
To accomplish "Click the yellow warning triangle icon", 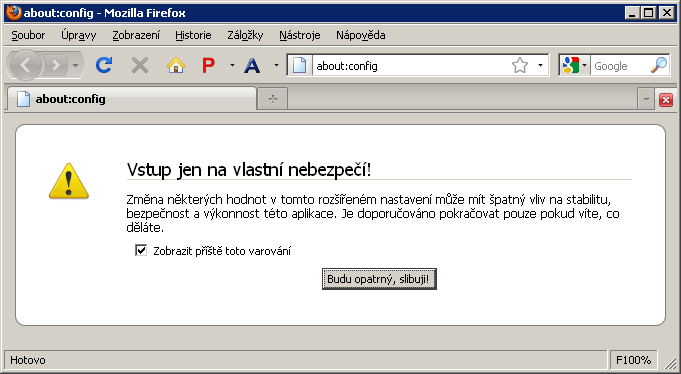I will tap(69, 182).
